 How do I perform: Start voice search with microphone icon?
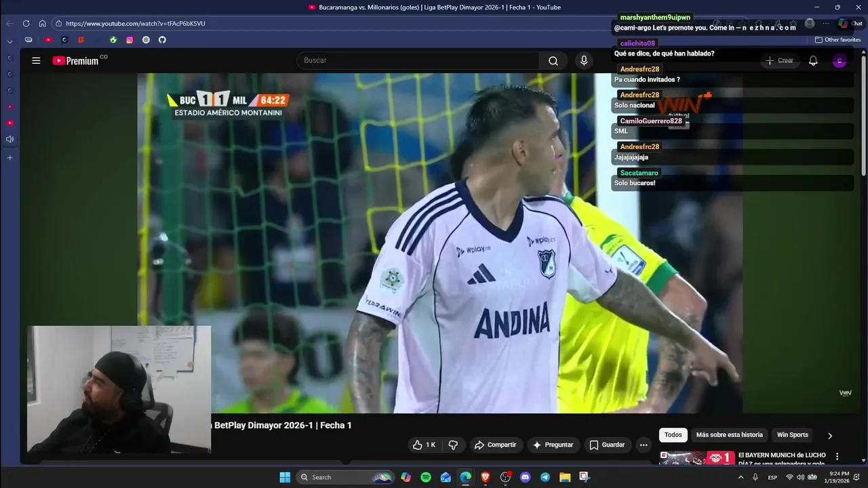584,60
